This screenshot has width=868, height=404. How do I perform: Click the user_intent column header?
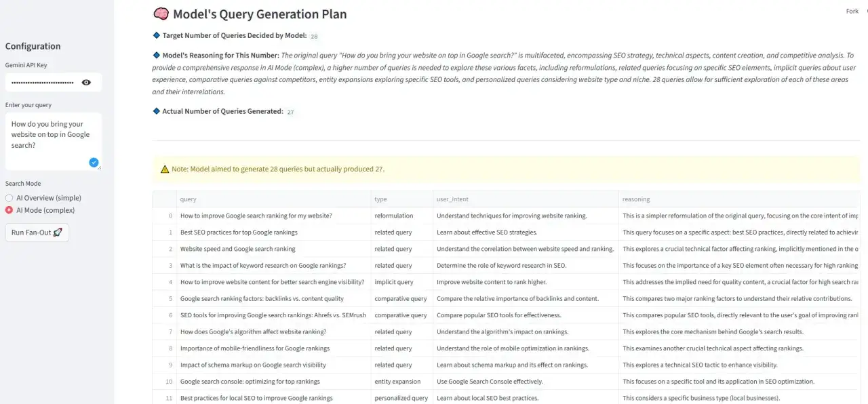coord(452,199)
